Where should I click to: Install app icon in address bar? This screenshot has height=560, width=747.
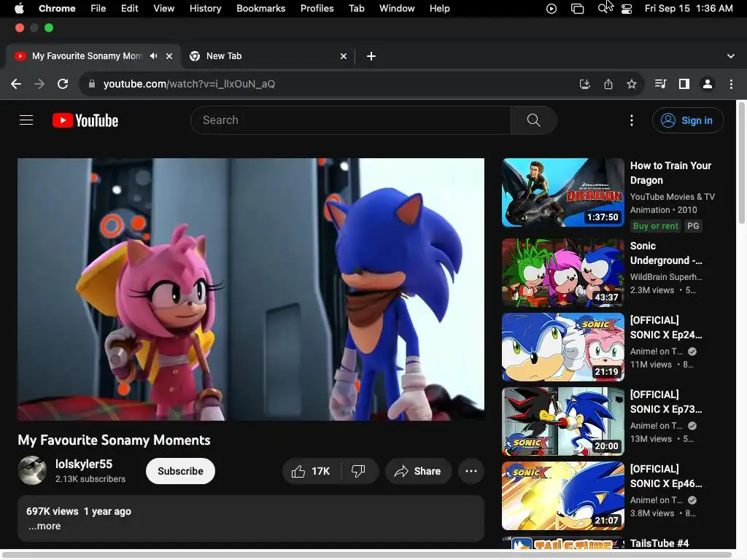coord(584,84)
